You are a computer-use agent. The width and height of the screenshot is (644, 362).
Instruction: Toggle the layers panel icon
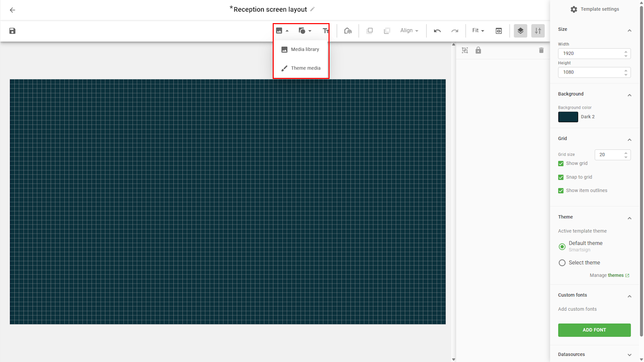click(520, 31)
